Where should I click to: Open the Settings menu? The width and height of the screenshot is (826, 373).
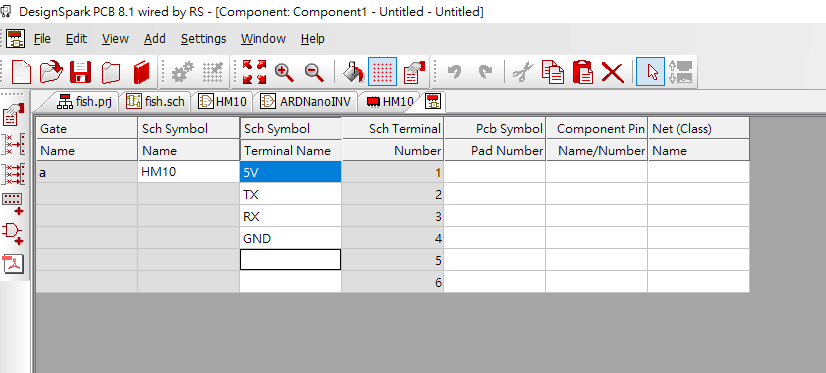coord(203,39)
